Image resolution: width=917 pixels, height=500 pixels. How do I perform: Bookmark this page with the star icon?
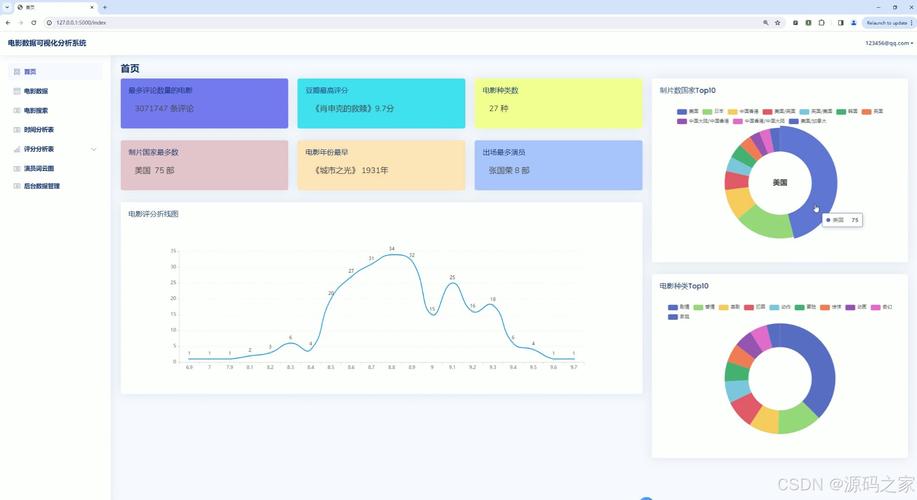(x=777, y=22)
